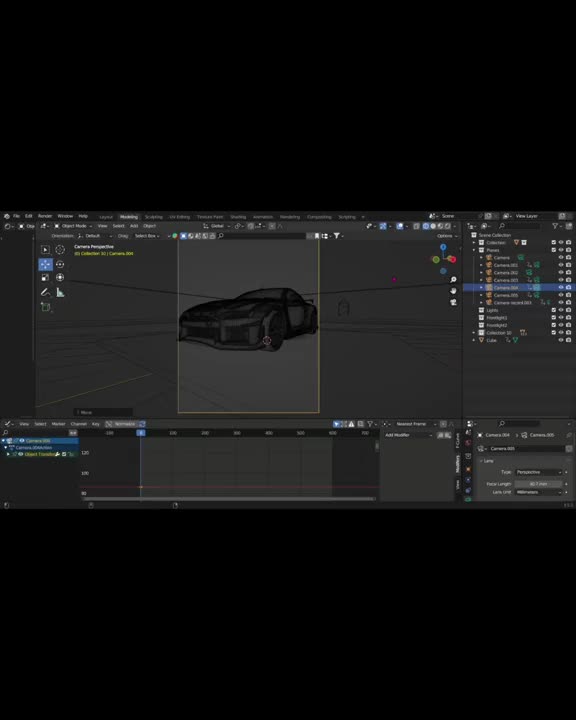This screenshot has height=720, width=576.
Task: Switch to the Sculpting workspace tab
Action: coord(153,217)
